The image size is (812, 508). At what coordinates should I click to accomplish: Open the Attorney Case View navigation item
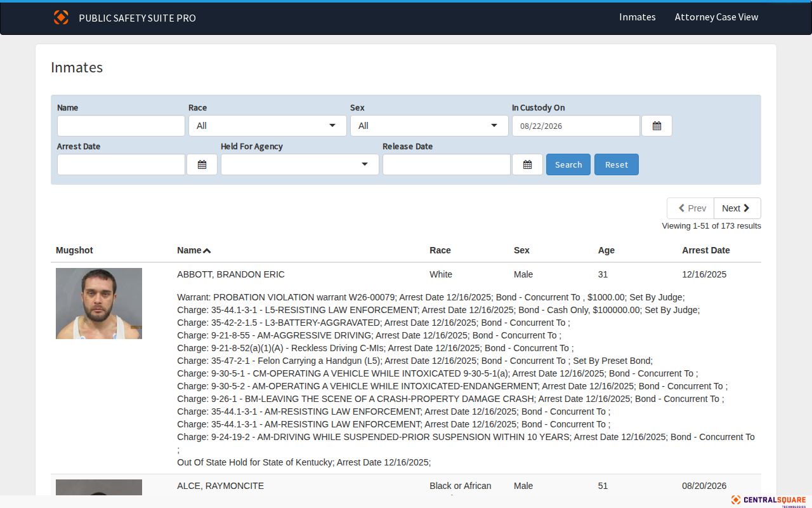point(716,17)
